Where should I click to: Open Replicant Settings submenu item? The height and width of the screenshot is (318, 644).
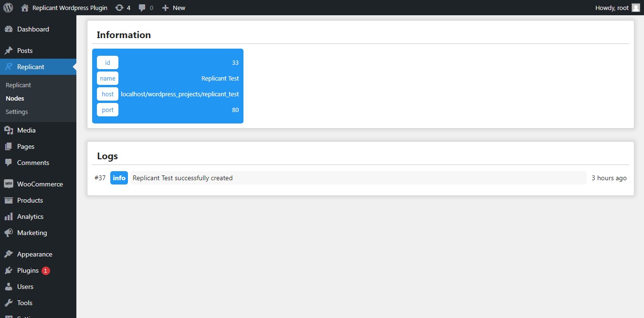tap(17, 112)
